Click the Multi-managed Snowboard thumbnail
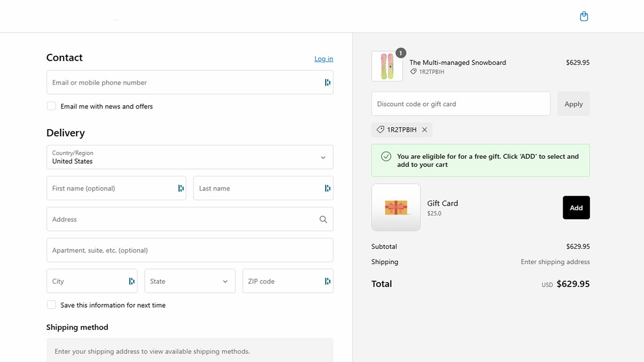Image resolution: width=644 pixels, height=362 pixels. (387, 66)
